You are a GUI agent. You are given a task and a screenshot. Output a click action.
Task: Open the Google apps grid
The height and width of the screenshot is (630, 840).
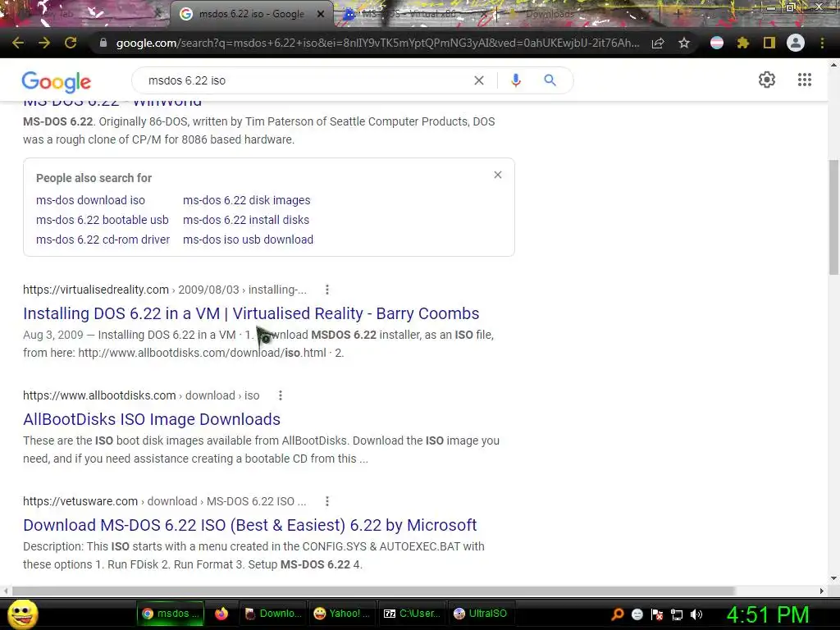click(x=805, y=80)
